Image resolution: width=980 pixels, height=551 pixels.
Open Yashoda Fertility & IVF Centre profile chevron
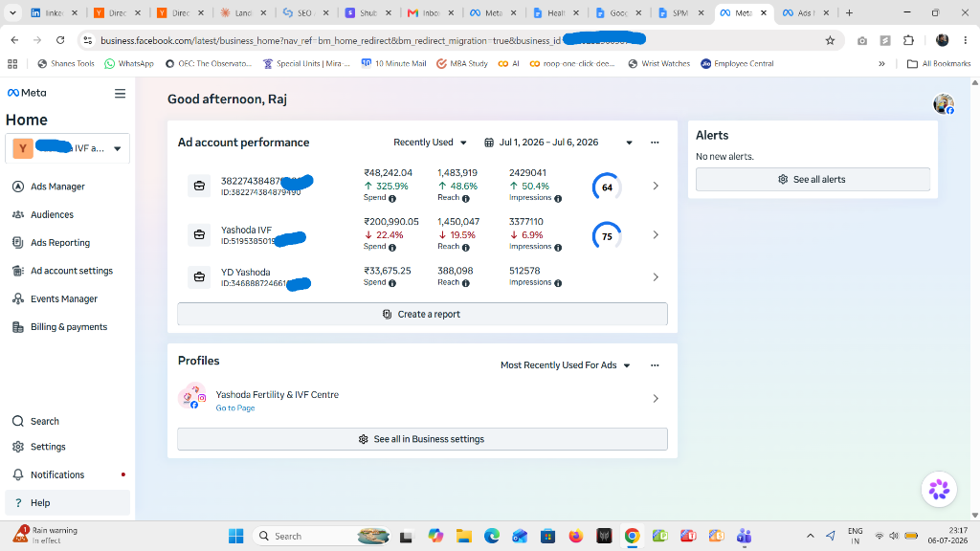point(656,399)
